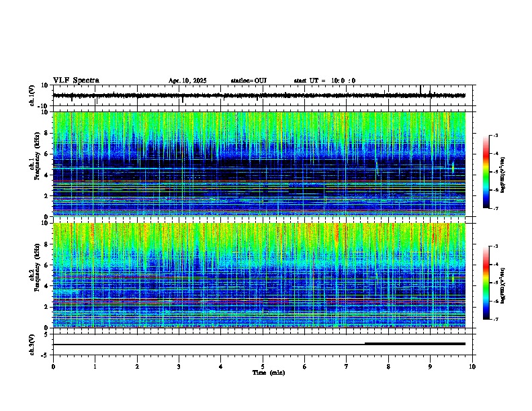Click the "ch.1(V)" axis label
Viewport: 532px width, 411px height.
[32, 95]
